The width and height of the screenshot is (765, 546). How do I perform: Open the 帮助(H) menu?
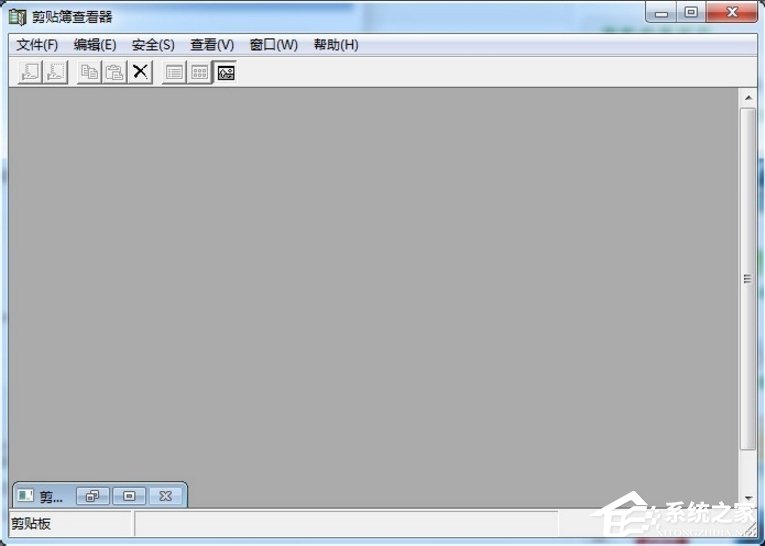(336, 45)
